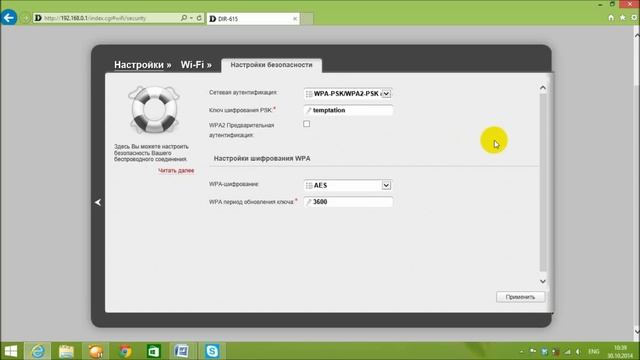Click the volume speaker tray icon
The width and height of the screenshot is (640, 360).
578,351
